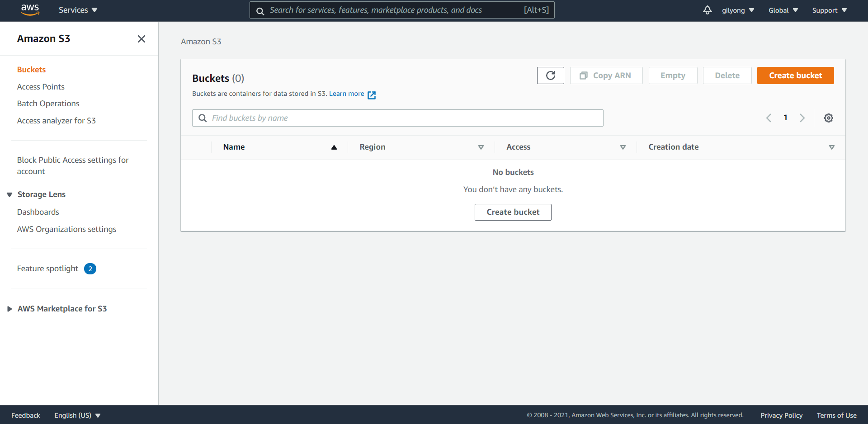Click the orange Create bucket button
868x424 pixels.
(795, 75)
